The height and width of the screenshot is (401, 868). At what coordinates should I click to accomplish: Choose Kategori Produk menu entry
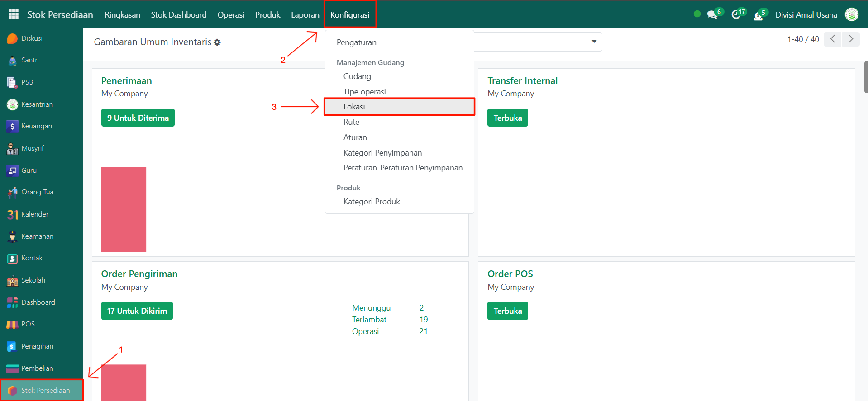[x=372, y=202]
